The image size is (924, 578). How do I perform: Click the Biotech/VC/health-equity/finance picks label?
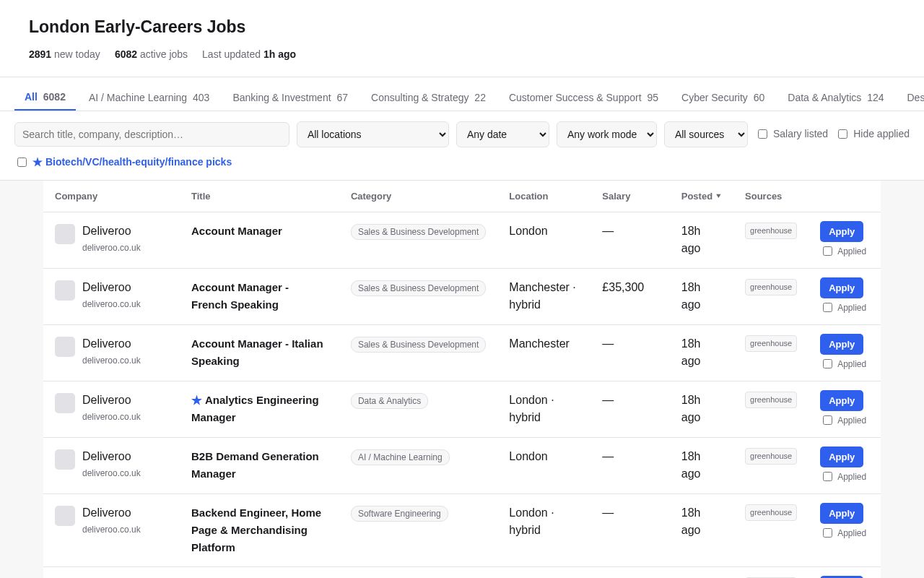point(132,162)
